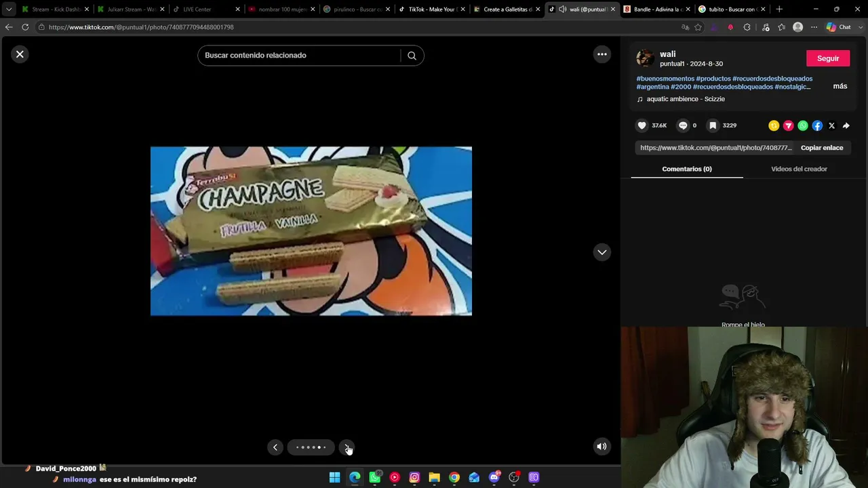This screenshot has height=488, width=868.
Task: Click the post URL text next to Copiar enlace
Action: [x=716, y=148]
